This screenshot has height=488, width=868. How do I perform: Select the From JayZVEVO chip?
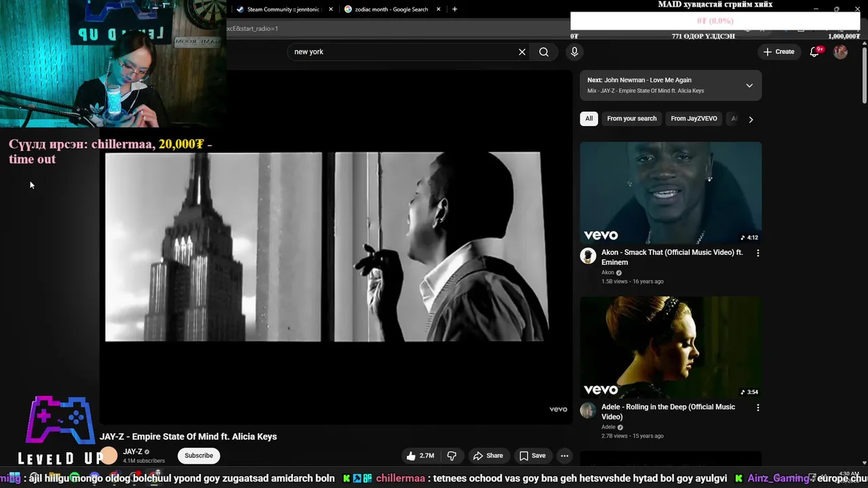tap(694, 119)
